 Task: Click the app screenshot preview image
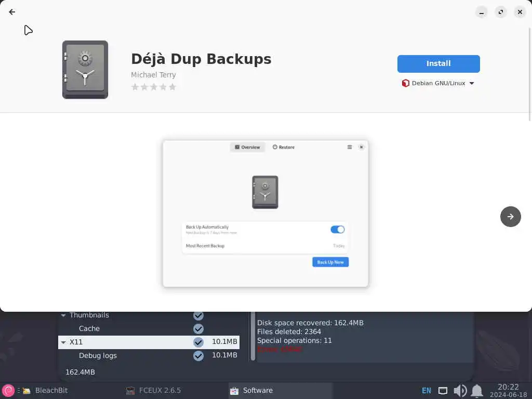[x=265, y=214]
